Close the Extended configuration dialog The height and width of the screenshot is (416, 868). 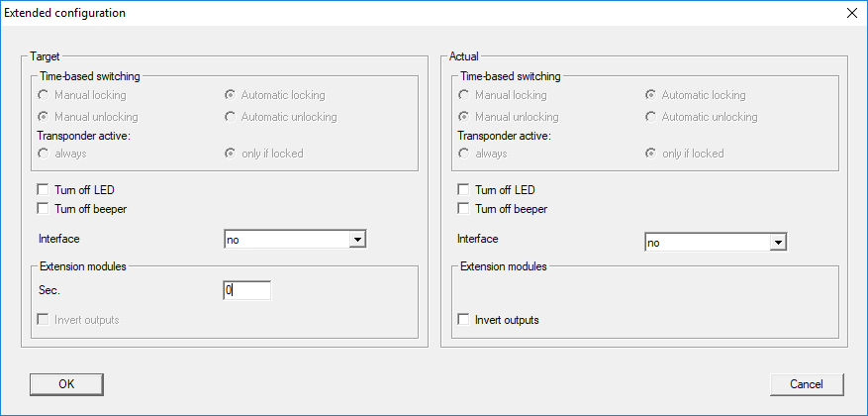(x=852, y=14)
